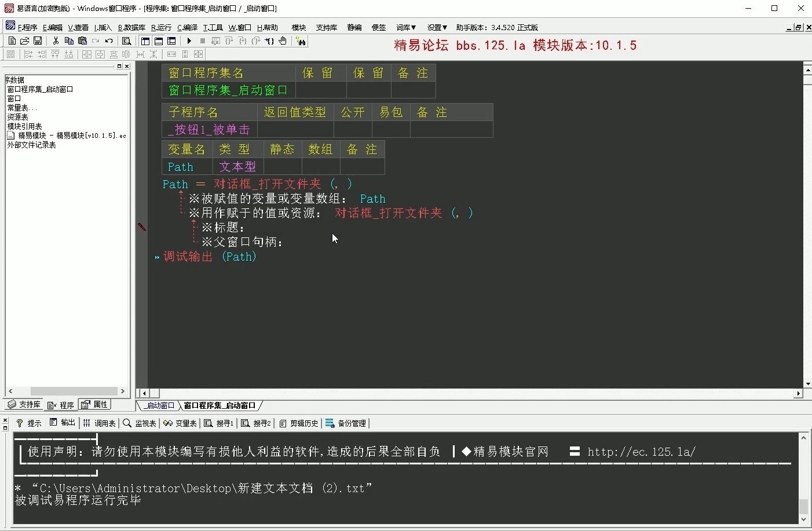Open the E.编辑 menu
The height and width of the screenshot is (531, 812).
(x=52, y=28)
